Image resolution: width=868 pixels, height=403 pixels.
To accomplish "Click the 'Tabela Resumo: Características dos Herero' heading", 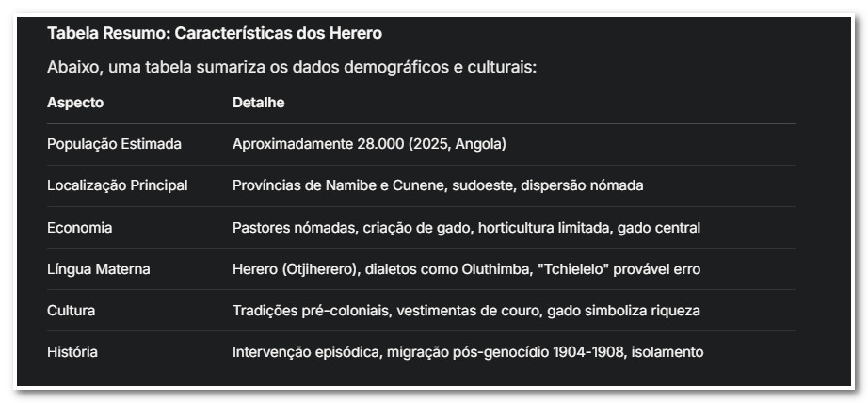I will pyautogui.click(x=214, y=34).
